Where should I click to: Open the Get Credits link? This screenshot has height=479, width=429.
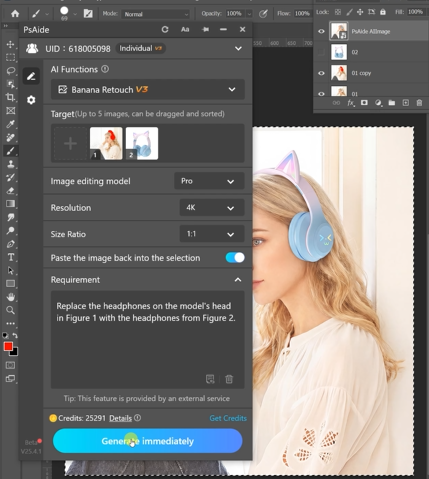click(228, 418)
